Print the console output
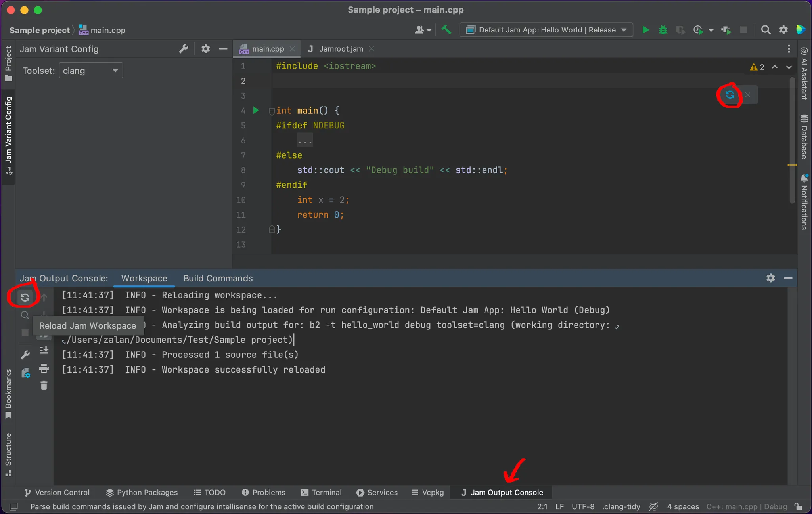Image resolution: width=812 pixels, height=514 pixels. coord(44,368)
